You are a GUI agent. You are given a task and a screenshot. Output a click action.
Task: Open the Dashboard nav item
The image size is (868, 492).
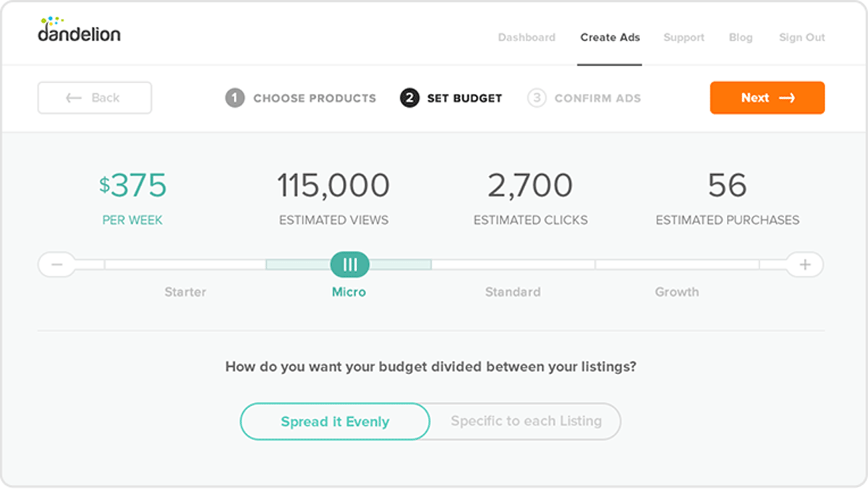pos(527,38)
